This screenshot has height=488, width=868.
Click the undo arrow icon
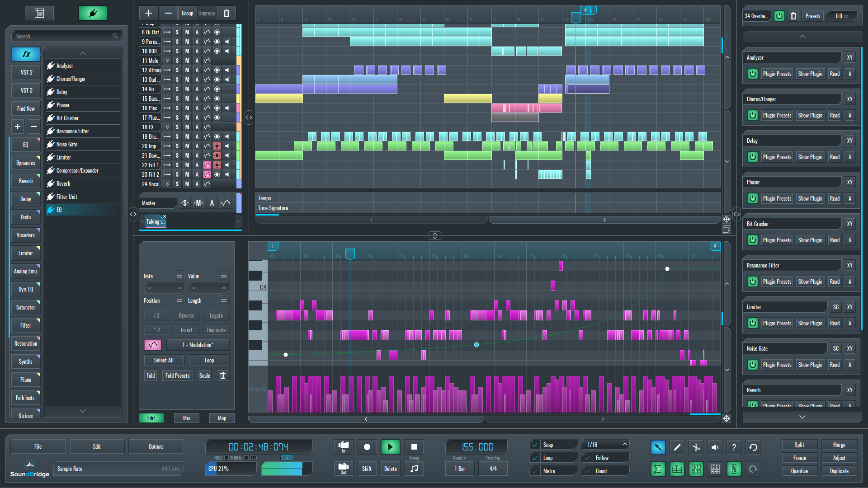(753, 447)
